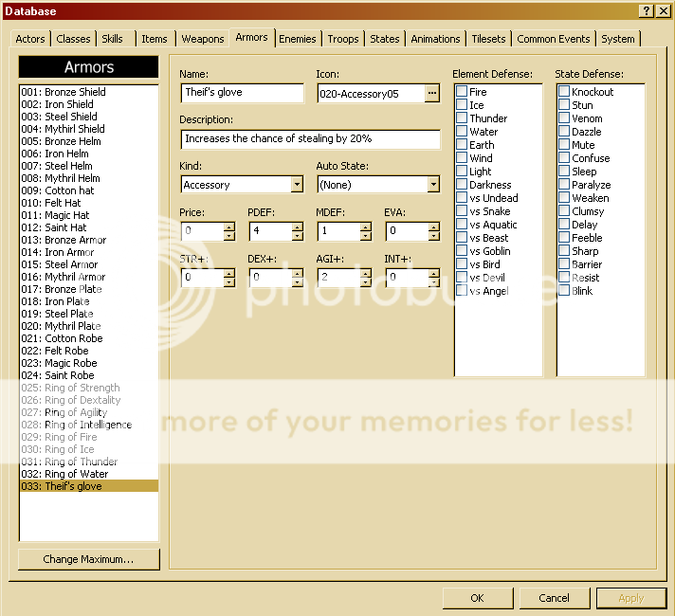Click the Help question mark button
The width and height of the screenshot is (675, 616).
click(646, 10)
